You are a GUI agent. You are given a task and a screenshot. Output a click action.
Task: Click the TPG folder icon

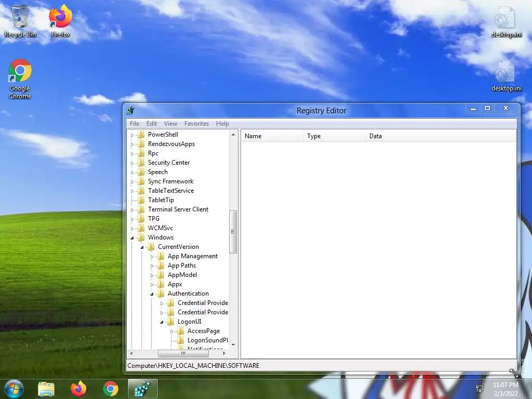(141, 219)
